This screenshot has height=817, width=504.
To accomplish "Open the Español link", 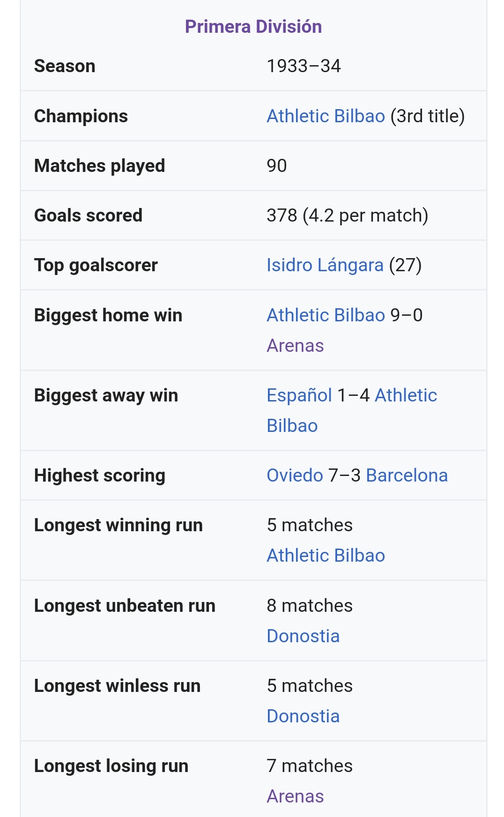I will pos(299,395).
